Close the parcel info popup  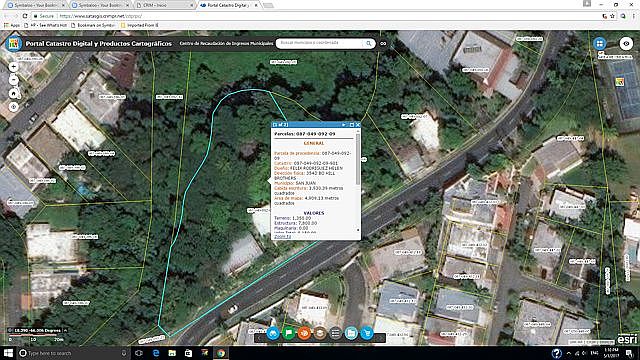click(358, 124)
